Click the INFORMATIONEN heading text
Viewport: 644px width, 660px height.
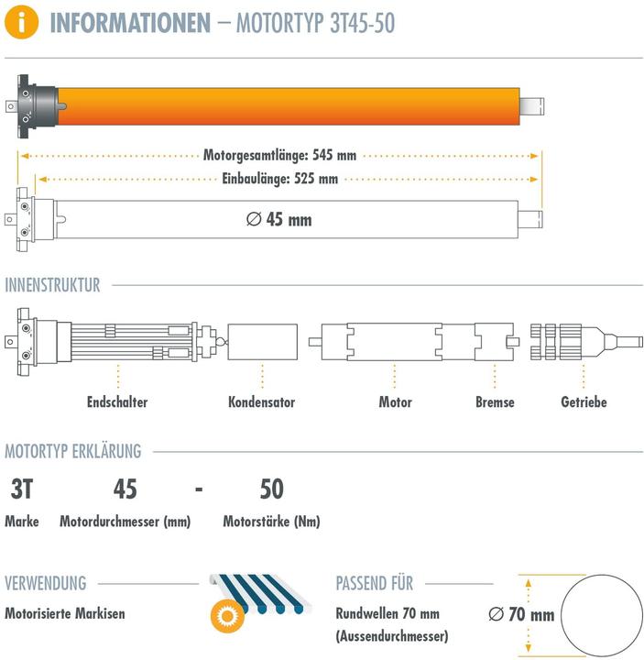coord(130,23)
